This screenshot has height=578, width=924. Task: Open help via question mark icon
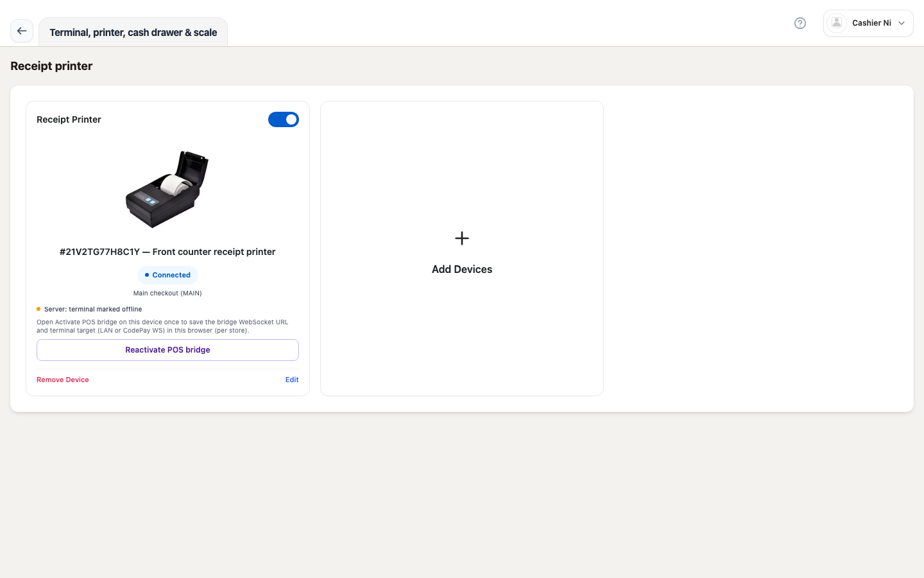click(800, 23)
